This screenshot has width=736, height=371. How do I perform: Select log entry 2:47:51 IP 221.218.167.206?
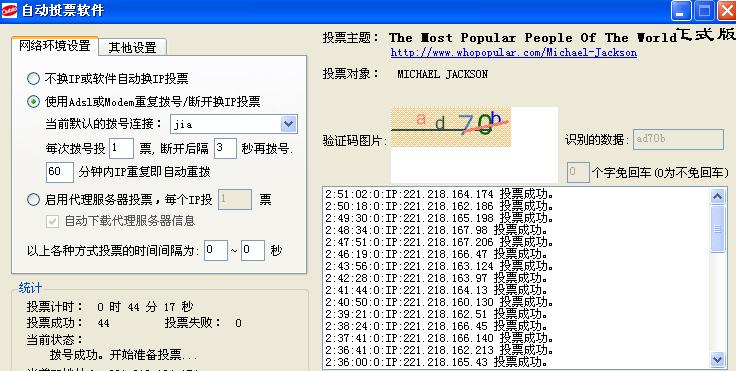[440, 242]
